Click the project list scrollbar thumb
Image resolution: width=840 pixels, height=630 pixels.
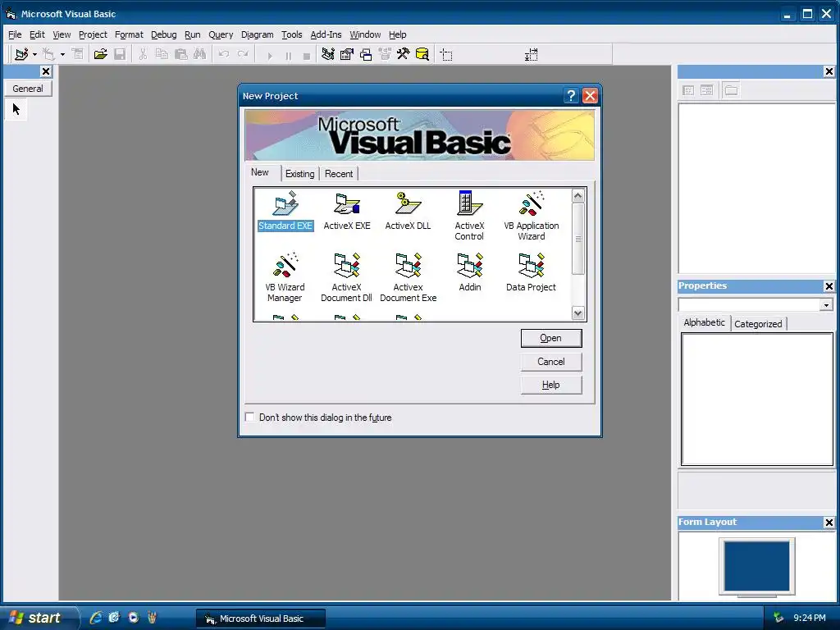(x=577, y=239)
